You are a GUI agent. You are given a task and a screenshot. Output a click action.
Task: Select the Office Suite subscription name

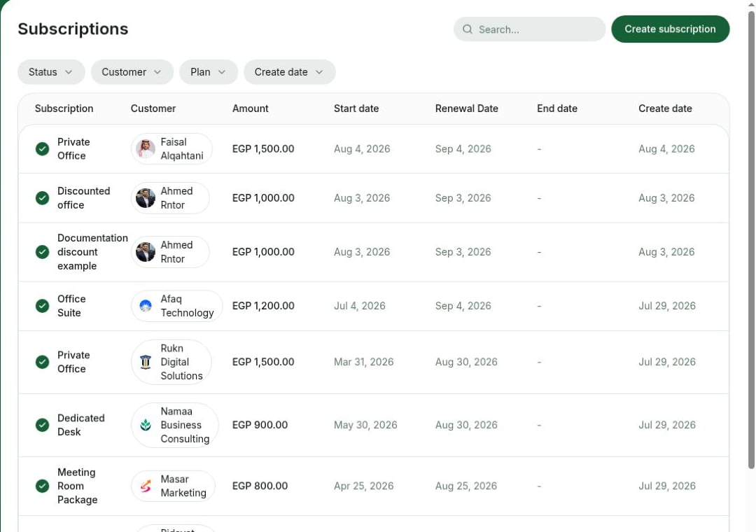(71, 306)
